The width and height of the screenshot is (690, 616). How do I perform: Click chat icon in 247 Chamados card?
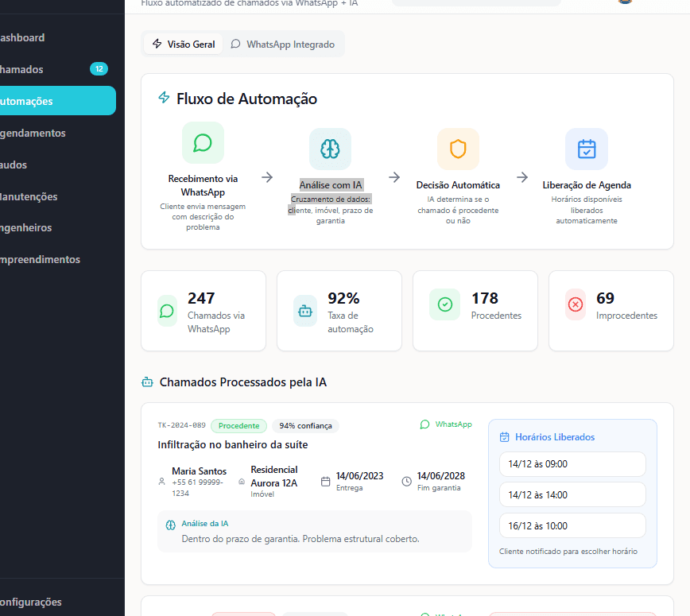coord(167,311)
